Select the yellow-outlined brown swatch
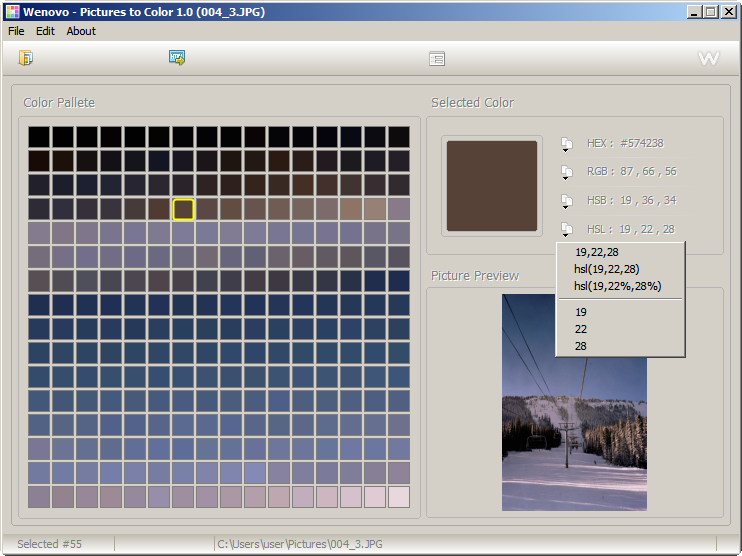Viewport: 742px width, 556px height. pos(183,209)
